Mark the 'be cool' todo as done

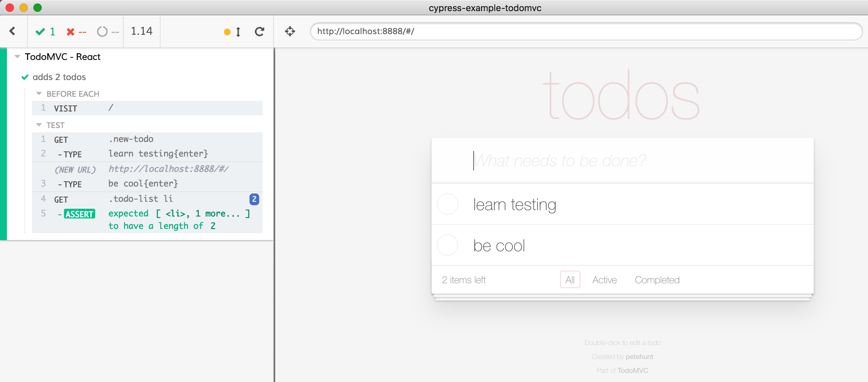coord(448,245)
